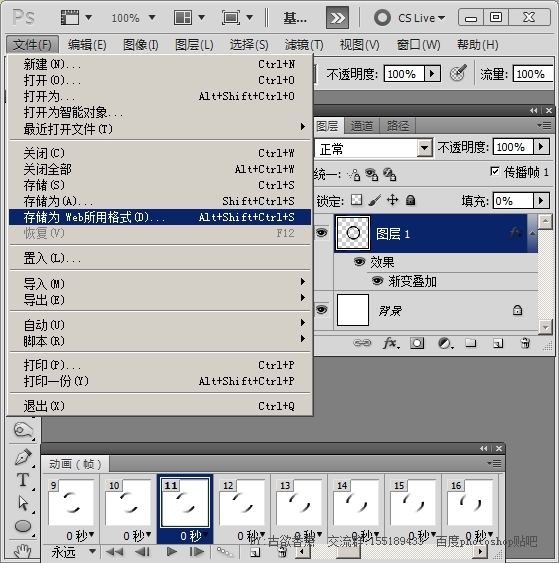The width and height of the screenshot is (559, 563).
Task: Add a layer mask icon
Action: (x=417, y=343)
